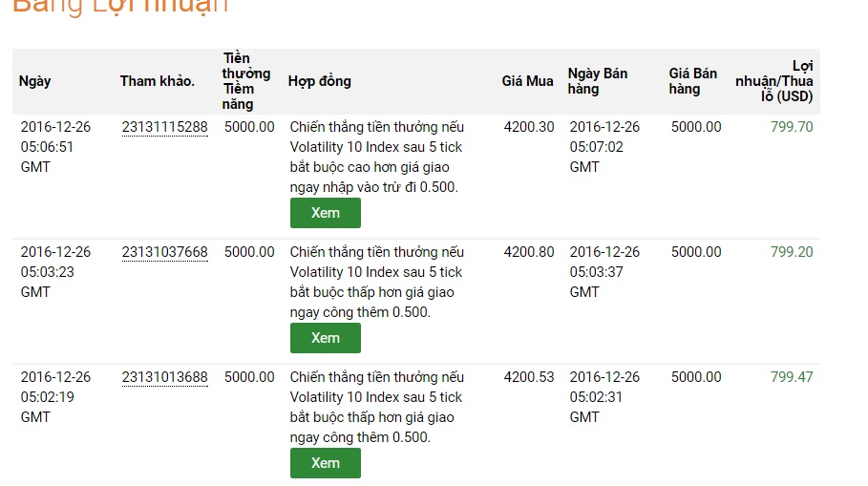Select the profit value 799.47
The height and width of the screenshot is (486, 868).
[x=792, y=377]
